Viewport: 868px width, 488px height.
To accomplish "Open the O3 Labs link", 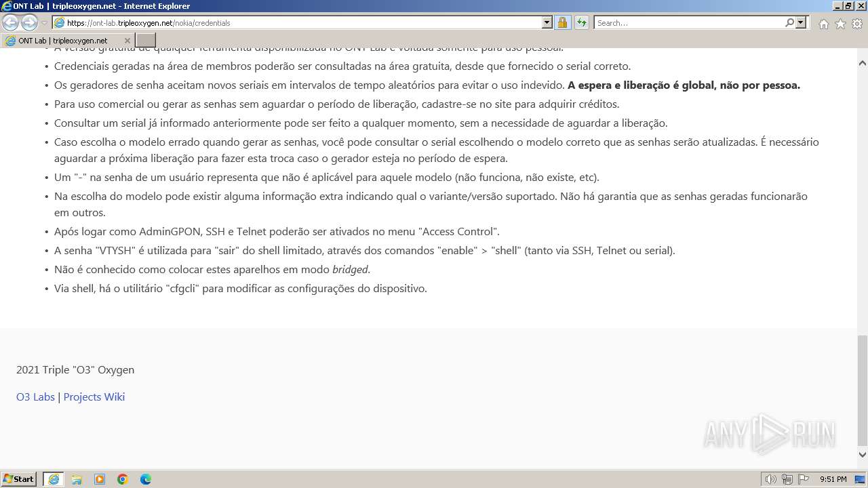I will click(35, 397).
